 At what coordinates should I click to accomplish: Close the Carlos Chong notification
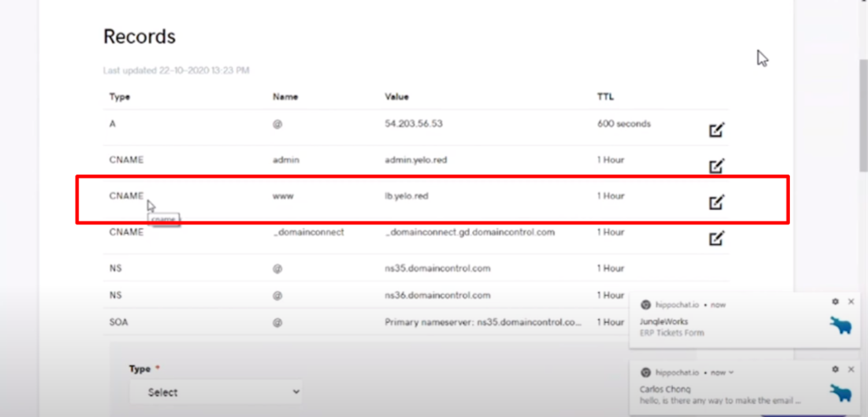tap(851, 370)
